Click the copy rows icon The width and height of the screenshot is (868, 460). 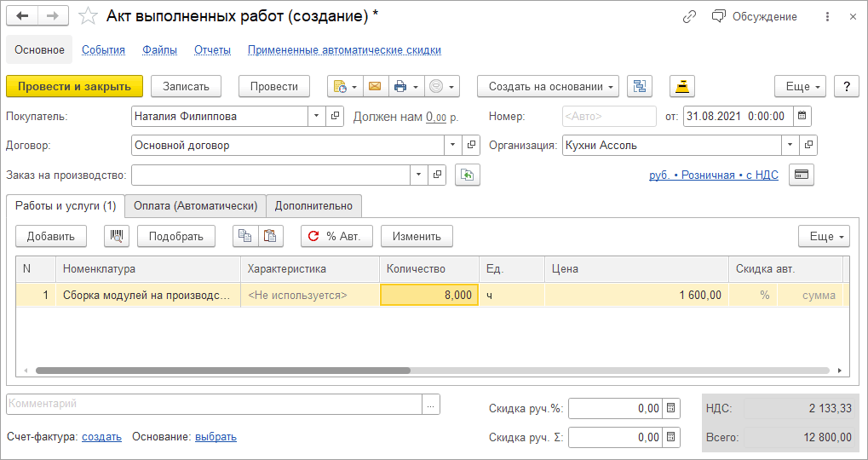(x=245, y=236)
